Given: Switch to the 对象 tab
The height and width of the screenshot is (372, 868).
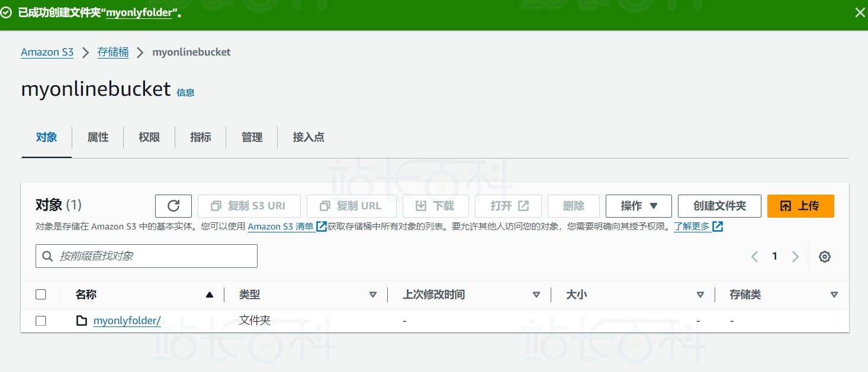Looking at the screenshot, I should (47, 137).
